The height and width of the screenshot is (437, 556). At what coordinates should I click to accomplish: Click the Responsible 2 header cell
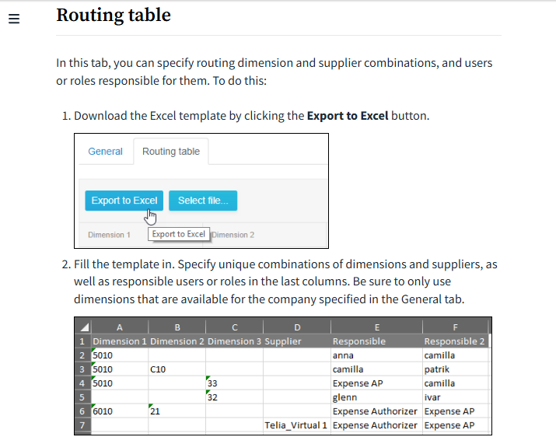pos(455,341)
